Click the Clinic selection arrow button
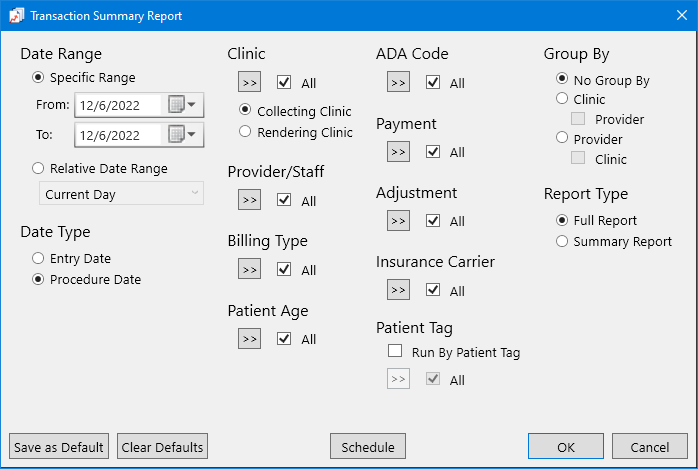698x469 pixels. pos(249,82)
